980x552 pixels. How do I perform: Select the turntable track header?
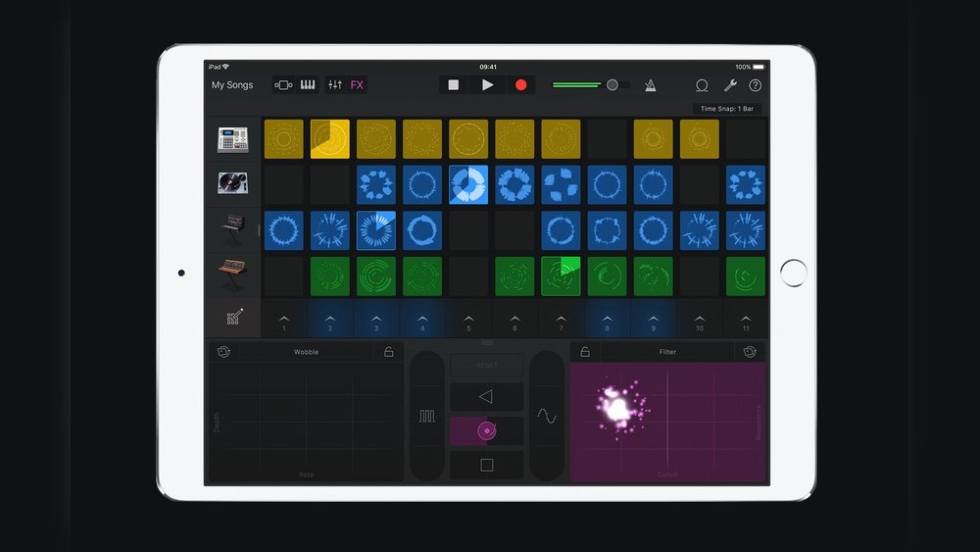click(232, 183)
